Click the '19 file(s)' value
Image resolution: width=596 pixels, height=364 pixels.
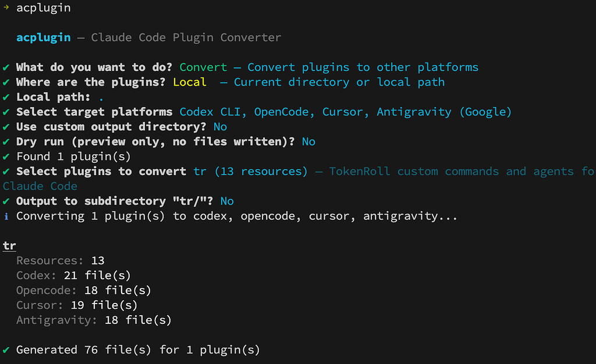coord(104,305)
